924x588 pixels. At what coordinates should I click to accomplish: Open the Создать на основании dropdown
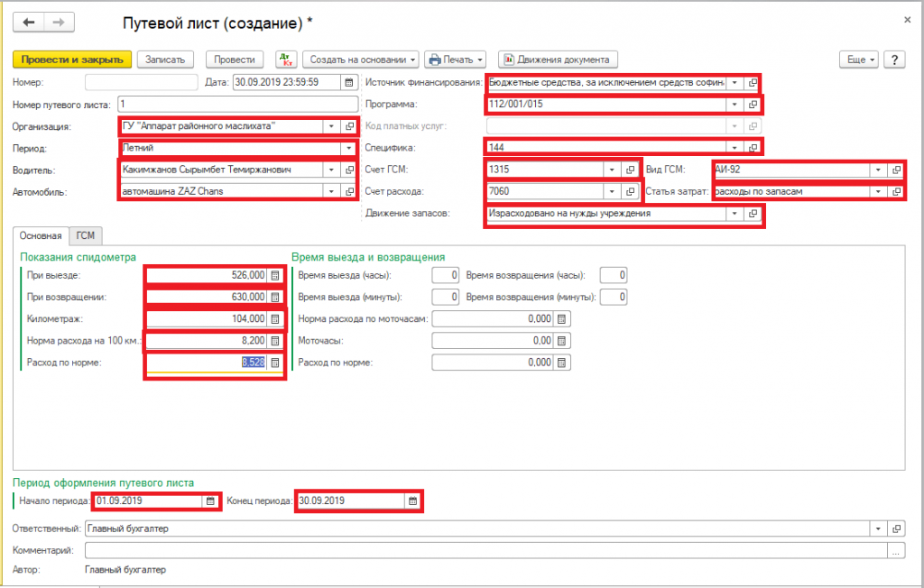click(361, 60)
